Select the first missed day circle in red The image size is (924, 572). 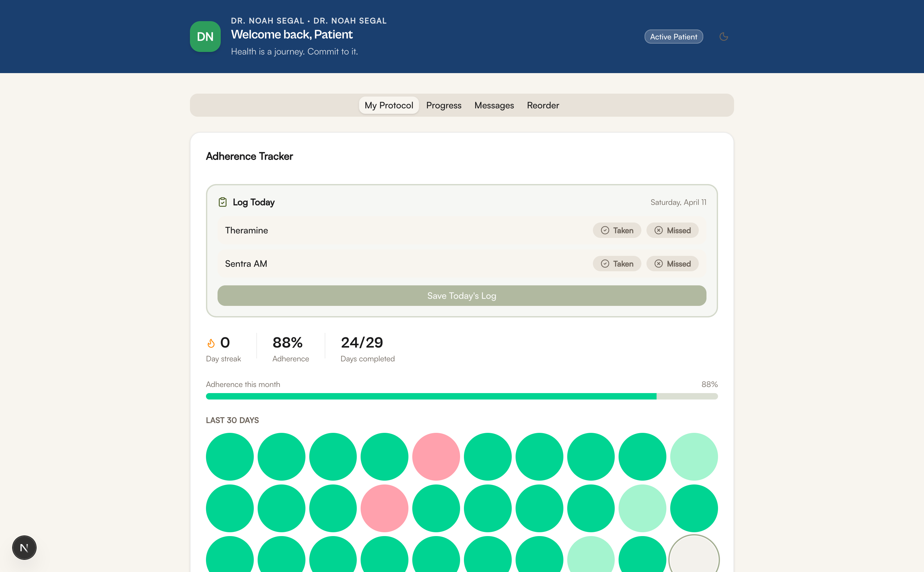point(436,456)
